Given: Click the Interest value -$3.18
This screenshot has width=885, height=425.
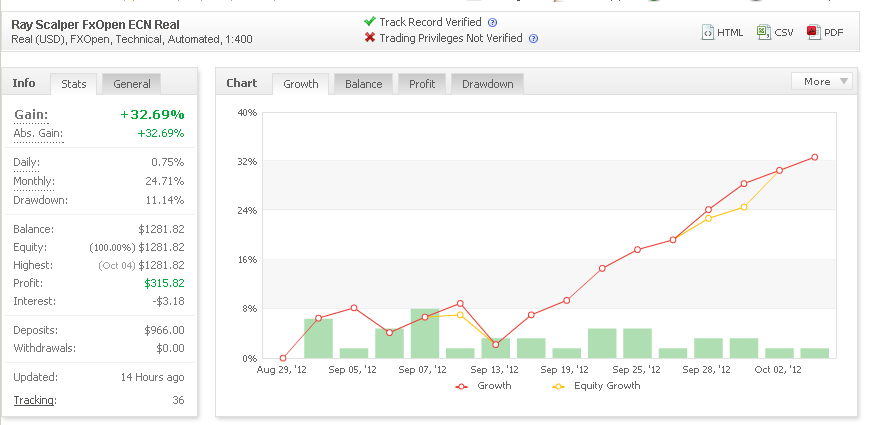Looking at the screenshot, I should point(168,301).
